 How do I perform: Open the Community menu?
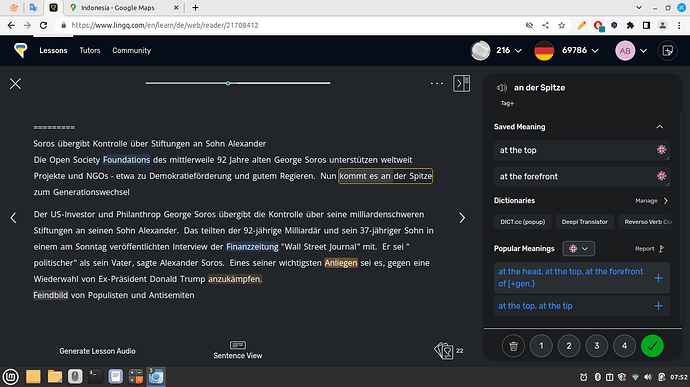[131, 51]
